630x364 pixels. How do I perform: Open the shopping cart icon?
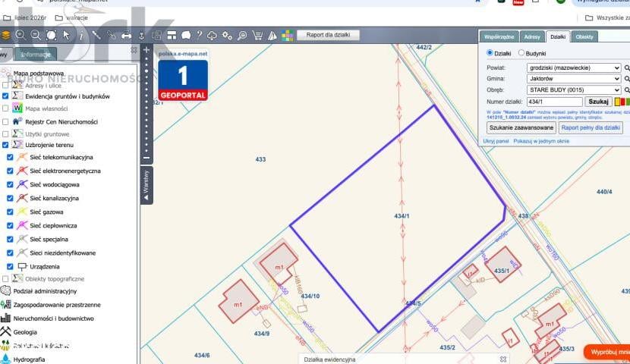tap(257, 36)
